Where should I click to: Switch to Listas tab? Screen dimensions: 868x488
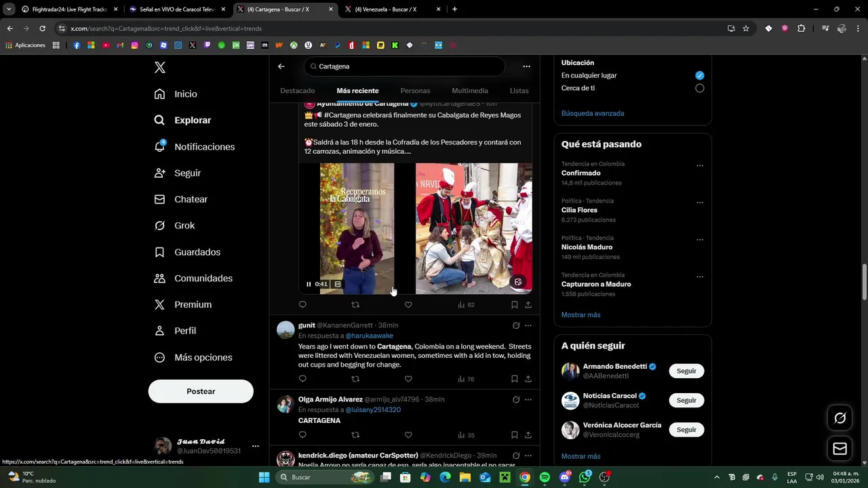pos(519,91)
